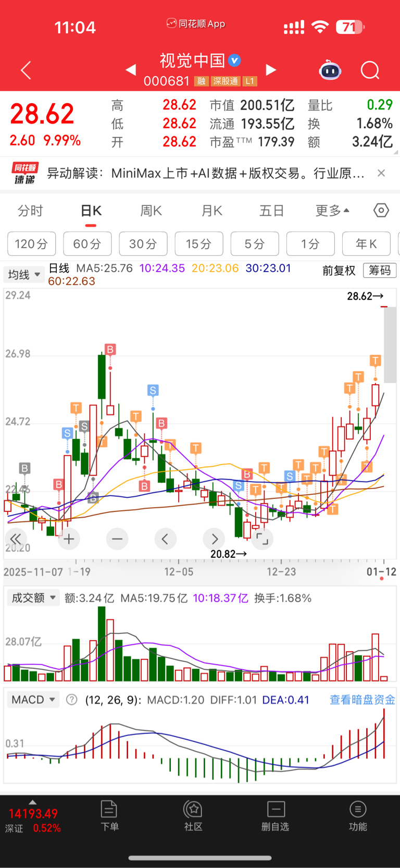The width and height of the screenshot is (400, 868).
Task: Toggle the 前复权 adjustment setting
Action: click(339, 271)
